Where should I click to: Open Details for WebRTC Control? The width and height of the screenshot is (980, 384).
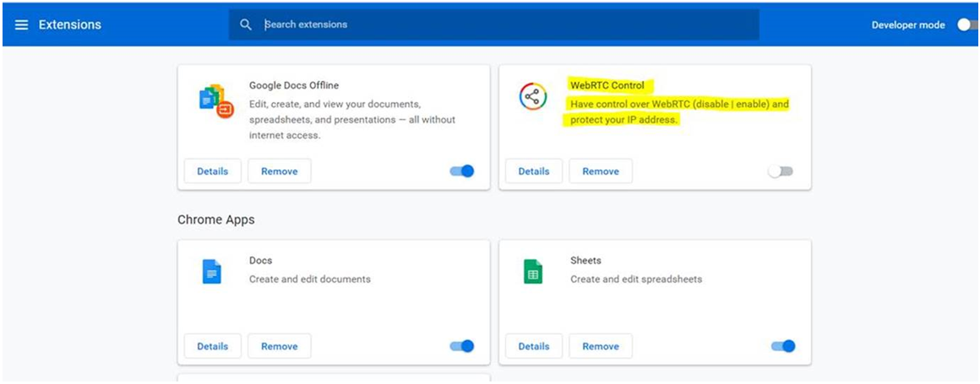coord(534,171)
